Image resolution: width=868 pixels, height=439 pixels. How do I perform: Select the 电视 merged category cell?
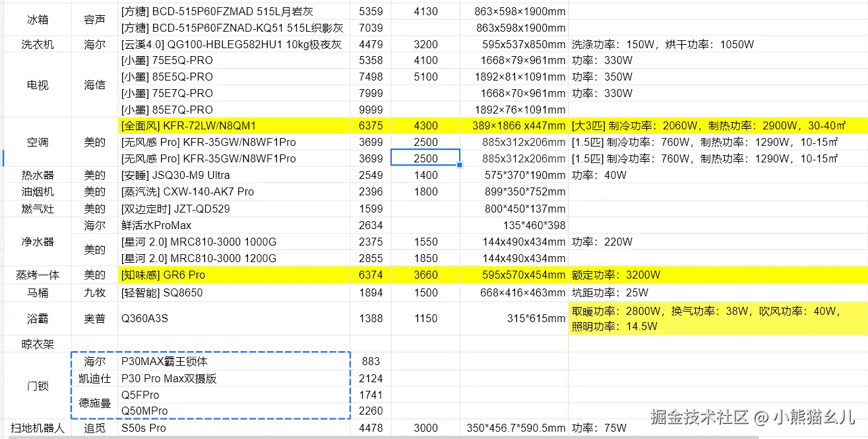(37, 85)
